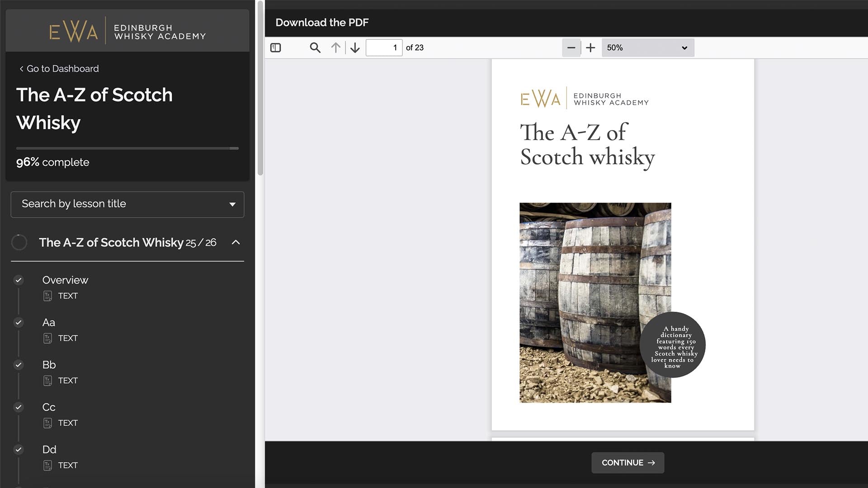Image resolution: width=868 pixels, height=488 pixels.
Task: Click the TEXT label under Overview
Action: [x=68, y=296]
